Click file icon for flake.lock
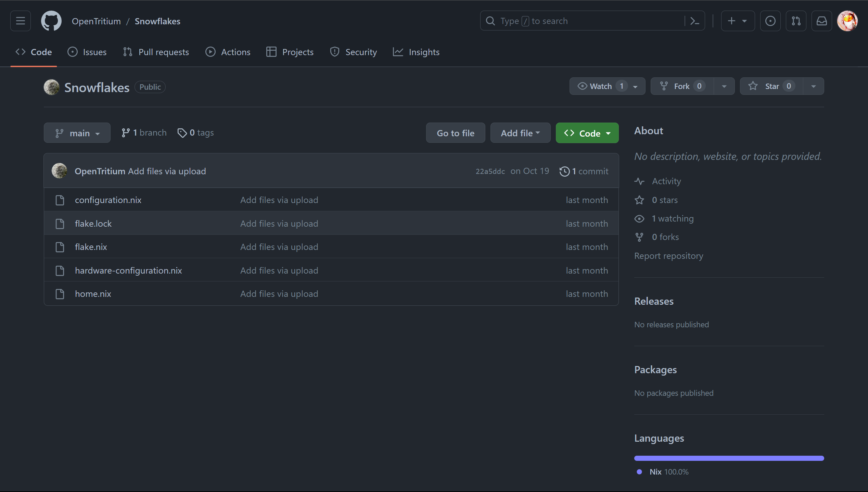 pyautogui.click(x=60, y=224)
